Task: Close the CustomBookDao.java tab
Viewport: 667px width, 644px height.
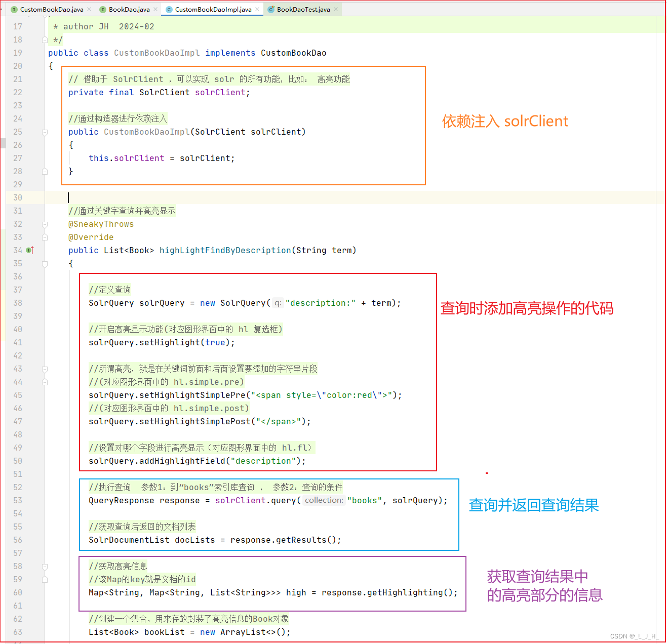Action: tap(89, 9)
